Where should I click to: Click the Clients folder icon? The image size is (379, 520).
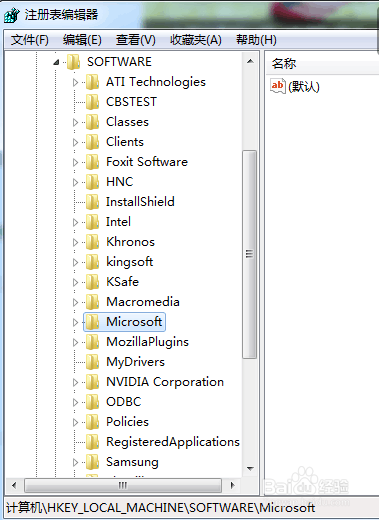coord(92,142)
